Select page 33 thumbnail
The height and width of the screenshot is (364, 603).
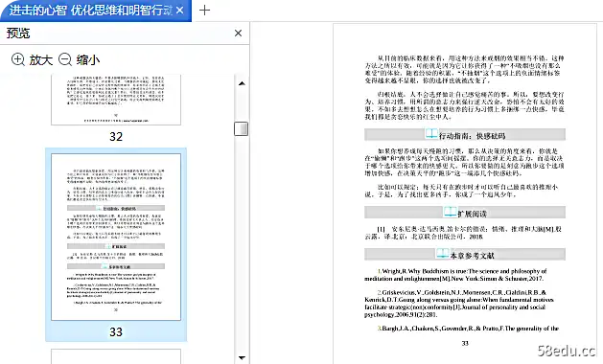pos(116,238)
